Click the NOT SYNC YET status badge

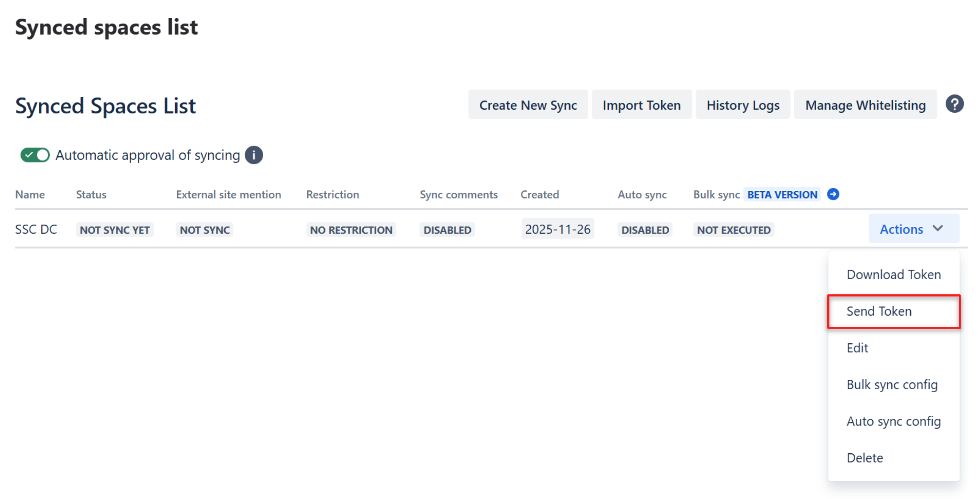(x=115, y=230)
